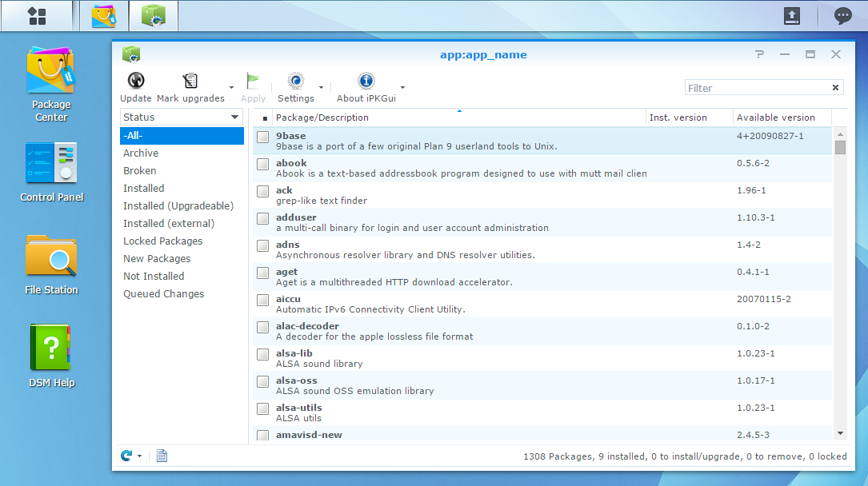
Task: Click the iPKGui window title icon
Action: [x=131, y=54]
